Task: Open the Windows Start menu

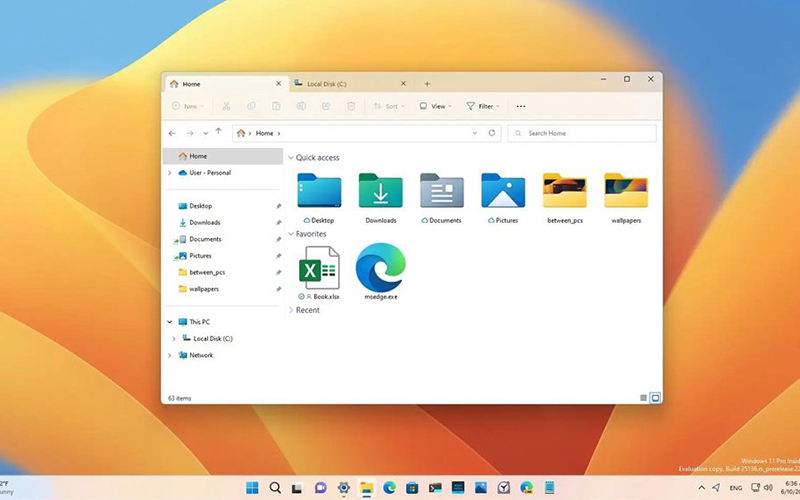Action: click(x=252, y=488)
